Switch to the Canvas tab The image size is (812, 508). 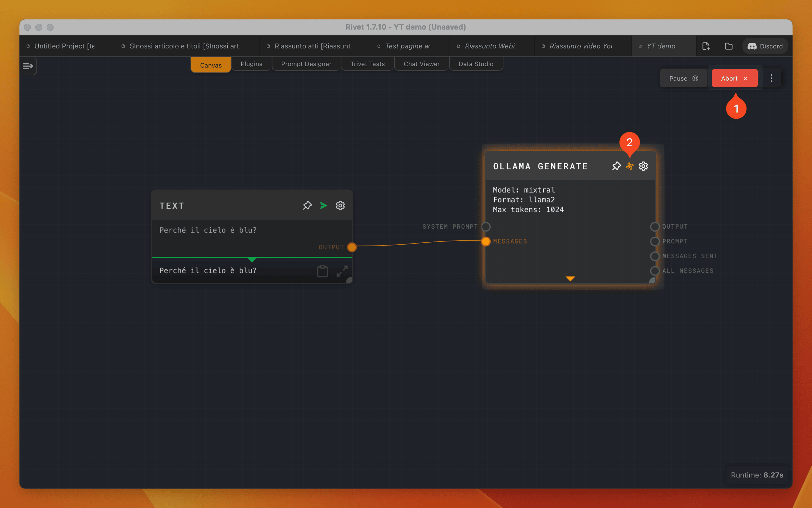pos(211,65)
